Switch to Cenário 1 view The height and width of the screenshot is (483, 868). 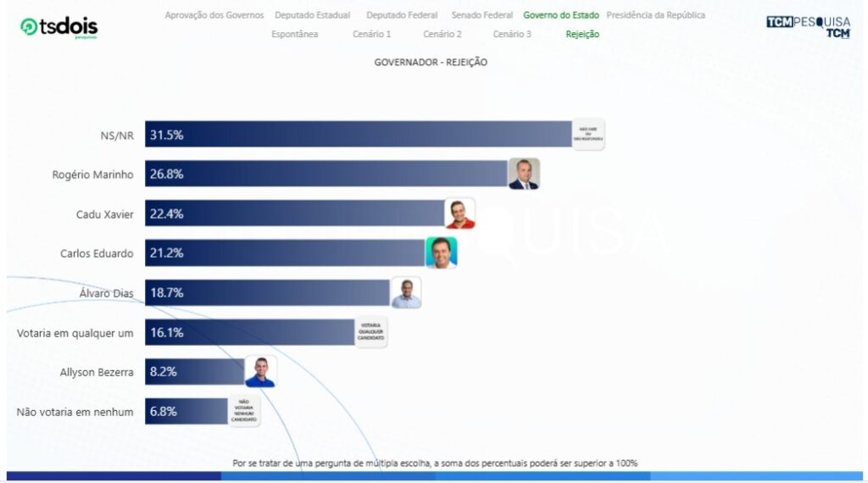(371, 34)
